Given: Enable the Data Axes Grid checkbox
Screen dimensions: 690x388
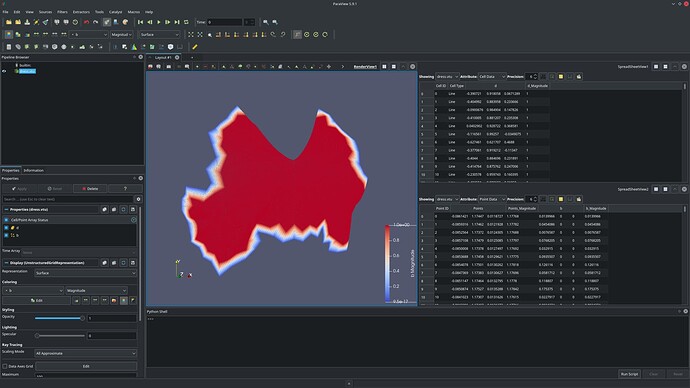Looking at the screenshot, I should (x=5, y=366).
